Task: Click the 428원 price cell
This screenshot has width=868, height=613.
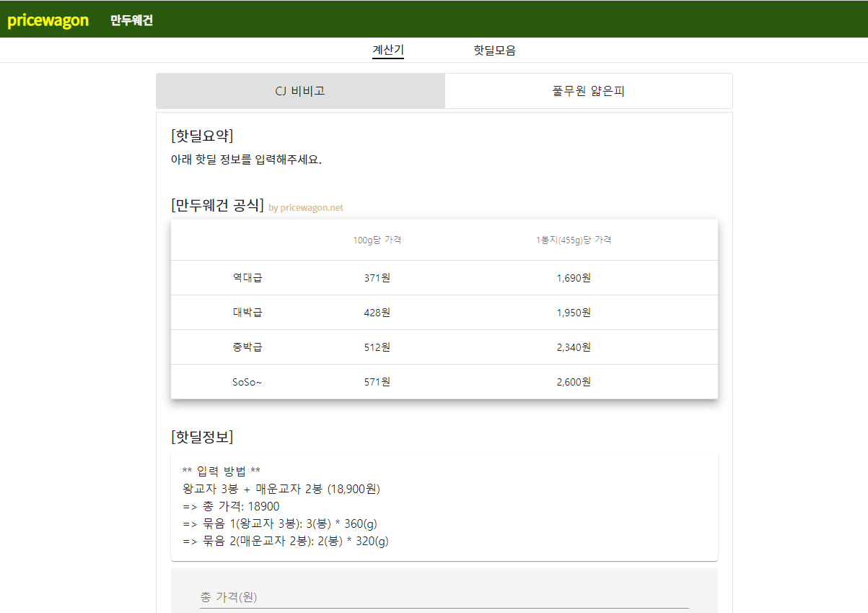Action: coord(377,313)
